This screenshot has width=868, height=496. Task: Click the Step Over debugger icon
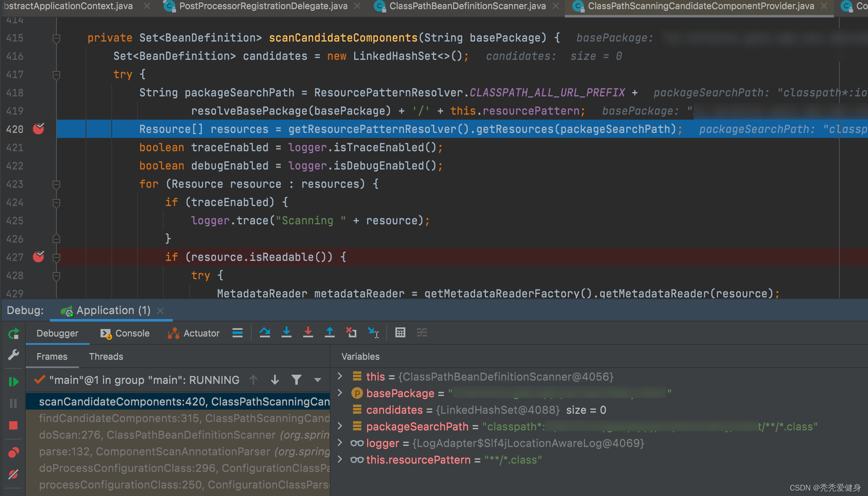(265, 333)
